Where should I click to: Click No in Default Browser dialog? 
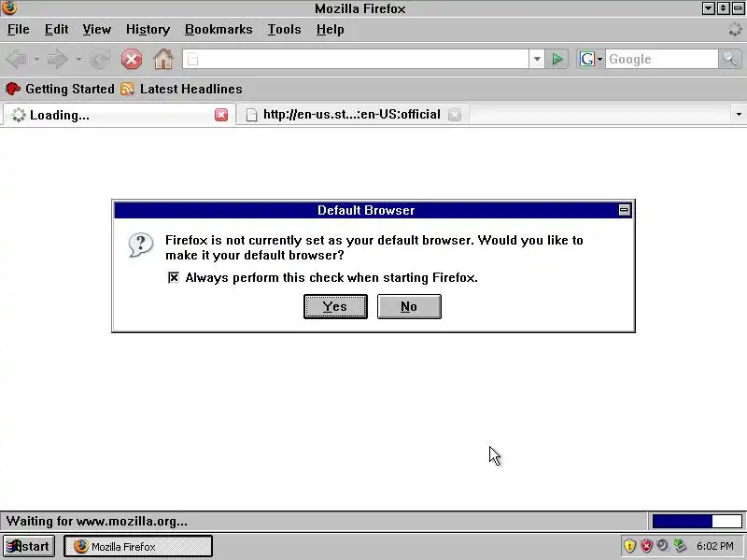409,306
